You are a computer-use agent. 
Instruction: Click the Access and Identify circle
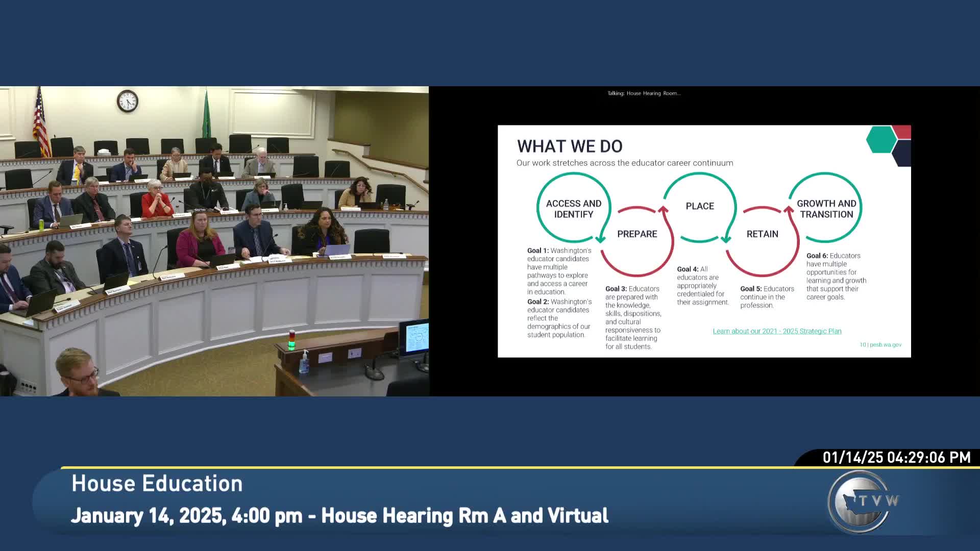[573, 209]
